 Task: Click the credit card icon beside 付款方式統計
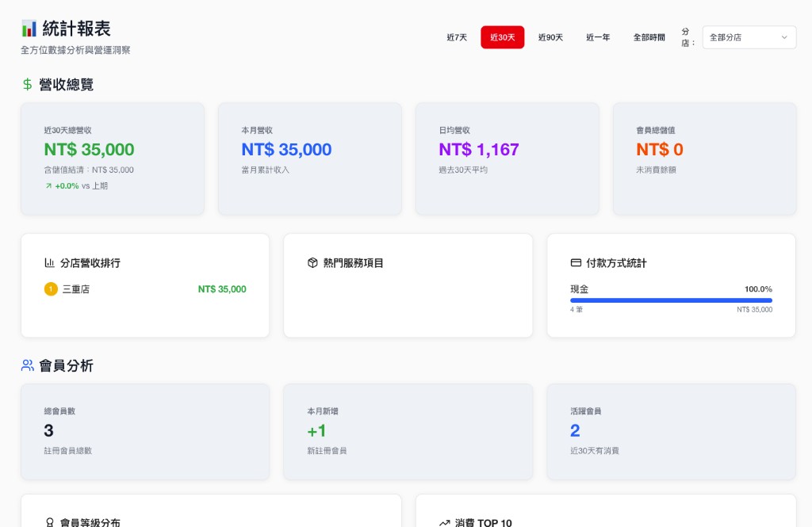pyautogui.click(x=575, y=262)
